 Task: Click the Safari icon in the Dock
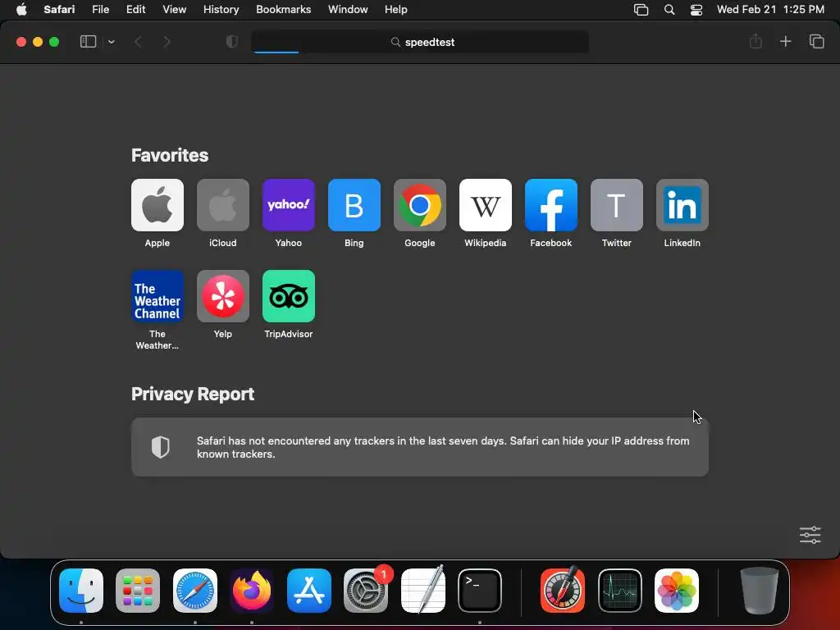195,591
